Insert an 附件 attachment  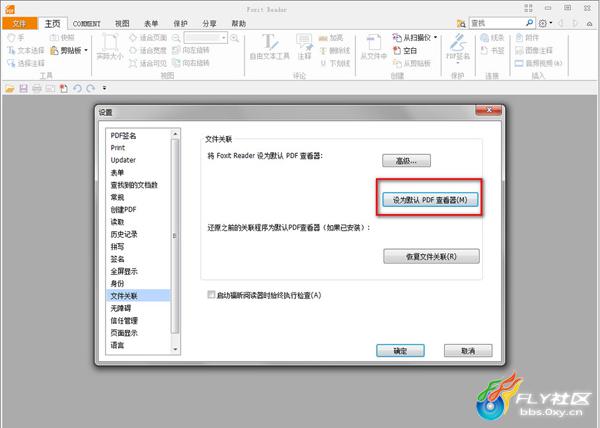coord(527,37)
